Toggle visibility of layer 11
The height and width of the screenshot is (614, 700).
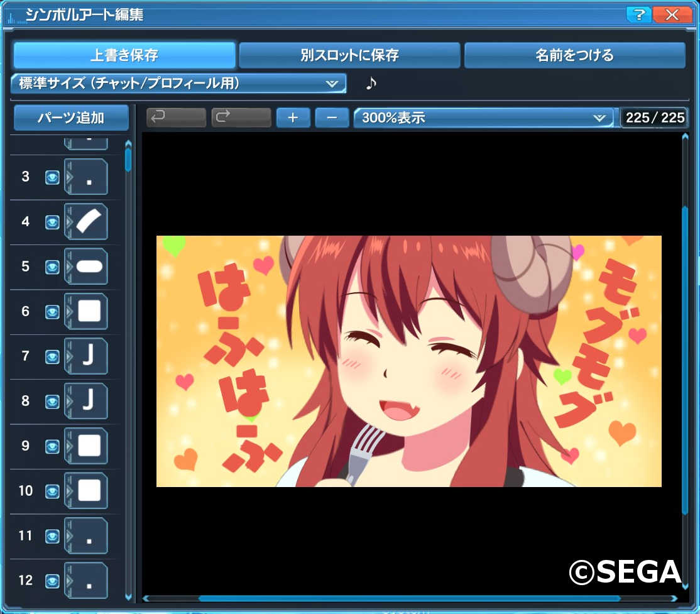(x=52, y=536)
